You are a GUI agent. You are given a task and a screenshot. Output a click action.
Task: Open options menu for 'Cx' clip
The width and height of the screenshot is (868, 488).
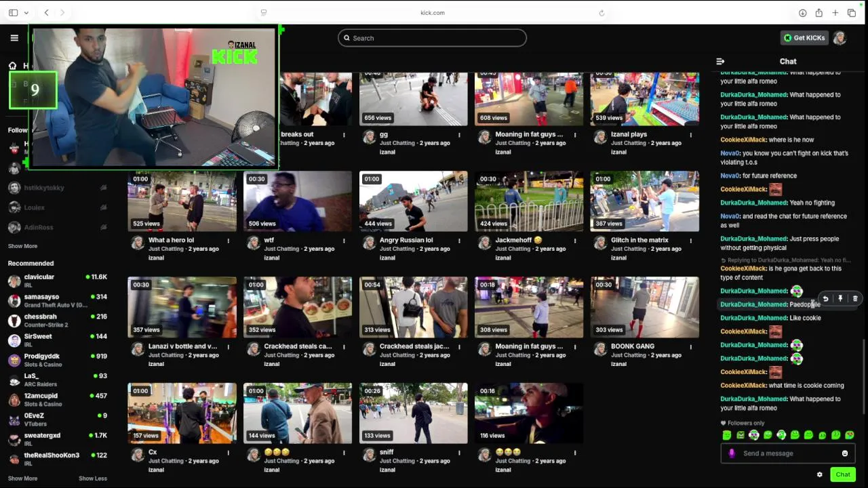click(x=228, y=453)
